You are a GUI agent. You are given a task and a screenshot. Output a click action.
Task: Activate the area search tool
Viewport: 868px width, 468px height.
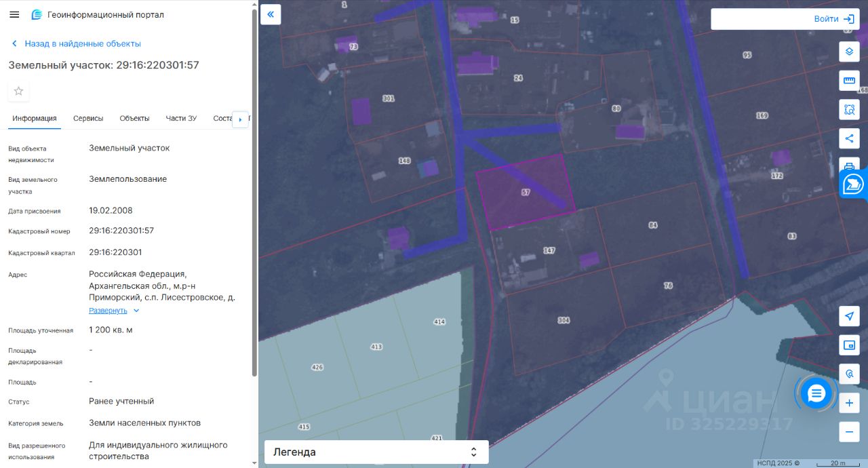pyautogui.click(x=849, y=109)
